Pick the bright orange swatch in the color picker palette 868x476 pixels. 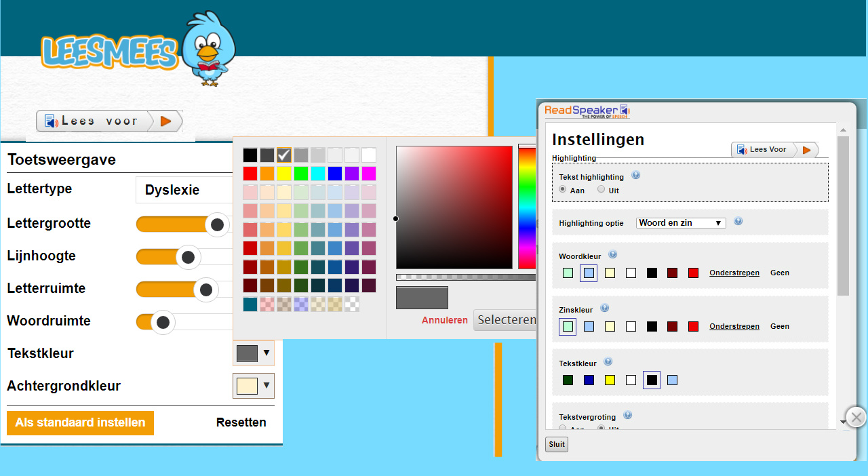(x=267, y=174)
